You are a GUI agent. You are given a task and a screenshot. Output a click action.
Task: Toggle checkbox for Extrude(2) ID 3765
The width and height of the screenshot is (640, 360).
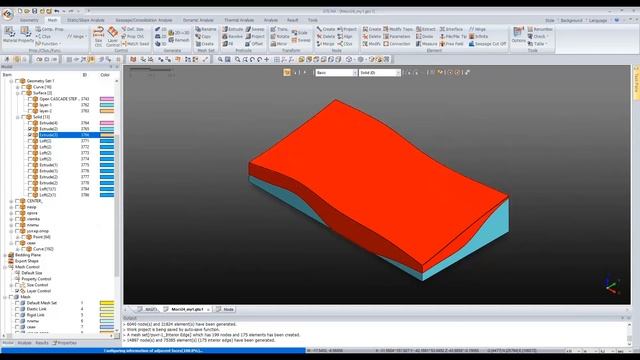click(30, 129)
